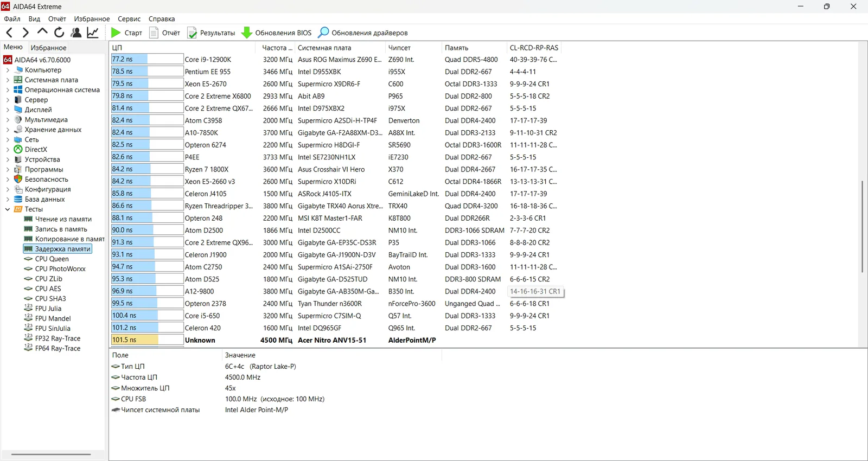868x461 pixels.
Task: Click Обновления драйверов button
Action: [363, 33]
